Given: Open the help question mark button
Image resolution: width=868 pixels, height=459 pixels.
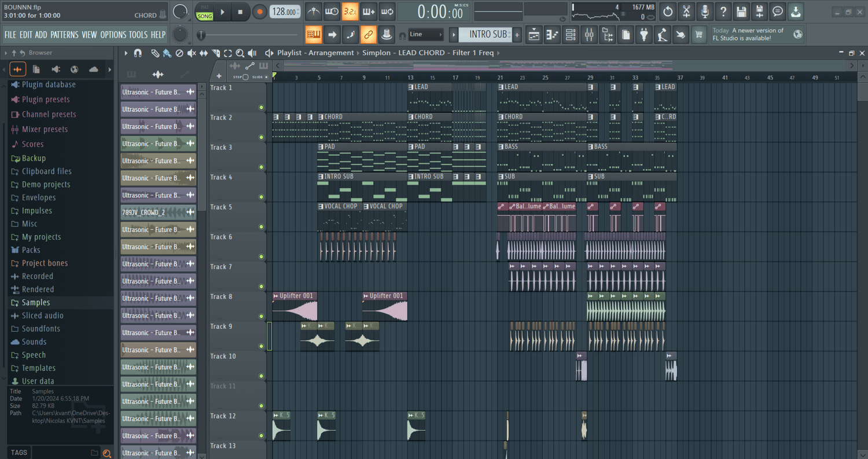Looking at the screenshot, I should click(723, 12).
